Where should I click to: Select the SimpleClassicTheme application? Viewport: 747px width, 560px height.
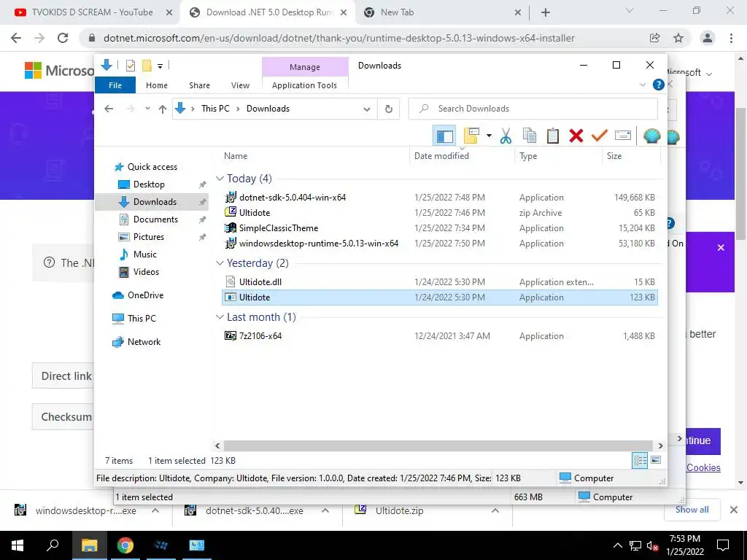tap(440, 228)
